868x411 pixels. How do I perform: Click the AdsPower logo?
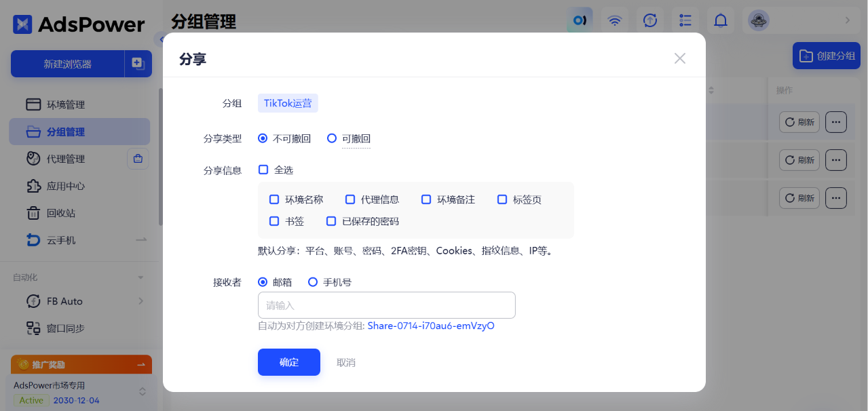79,24
